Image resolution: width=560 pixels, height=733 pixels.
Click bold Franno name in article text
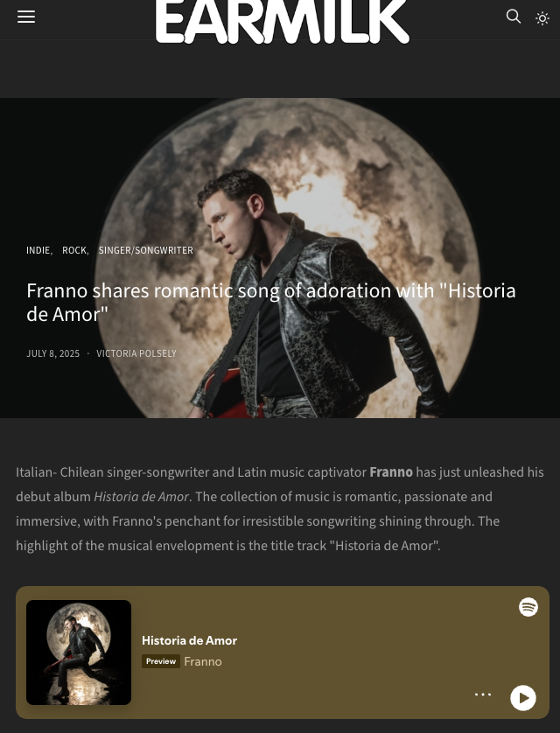(391, 472)
